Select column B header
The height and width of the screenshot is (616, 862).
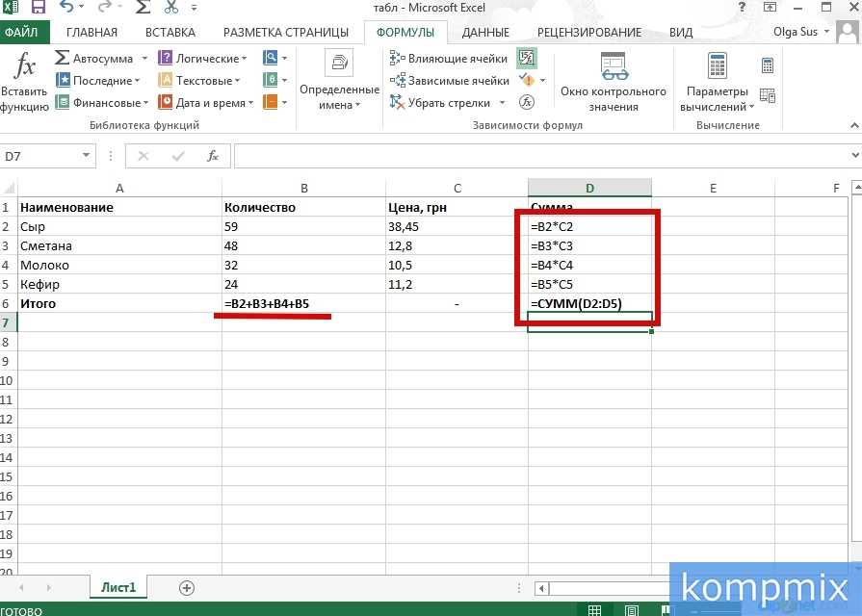pyautogui.click(x=303, y=189)
